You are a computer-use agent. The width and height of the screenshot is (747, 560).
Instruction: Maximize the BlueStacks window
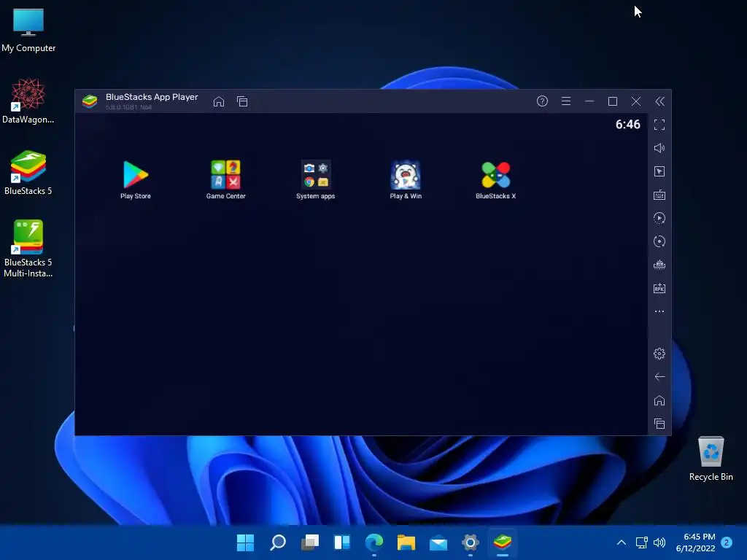click(x=613, y=101)
